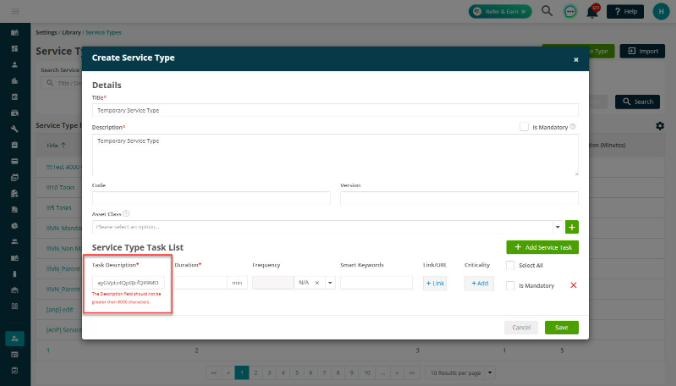Image resolution: width=676 pixels, height=386 pixels.
Task: Click the background Search button
Action: (x=637, y=102)
